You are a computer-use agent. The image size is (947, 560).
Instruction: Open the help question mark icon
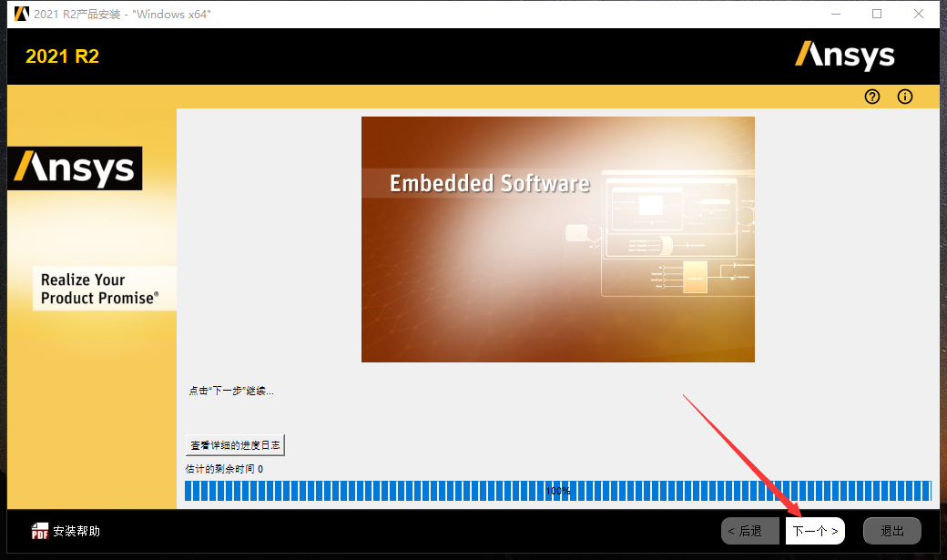871,97
